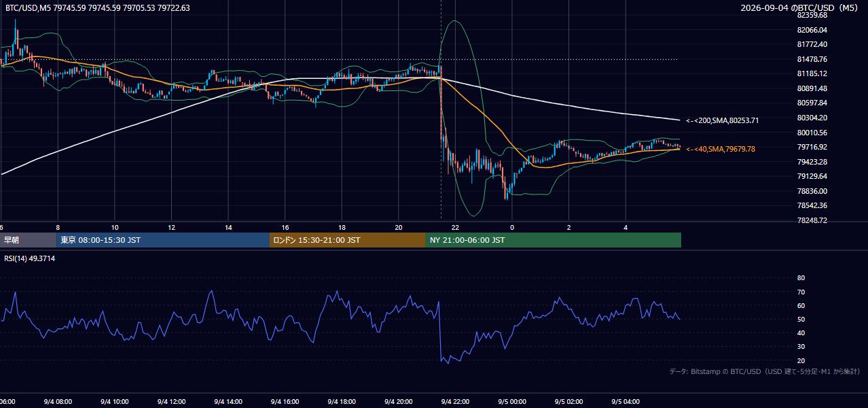Click the 9/5 02:00 time label
This screenshot has height=408, width=868.
pyautogui.click(x=568, y=402)
